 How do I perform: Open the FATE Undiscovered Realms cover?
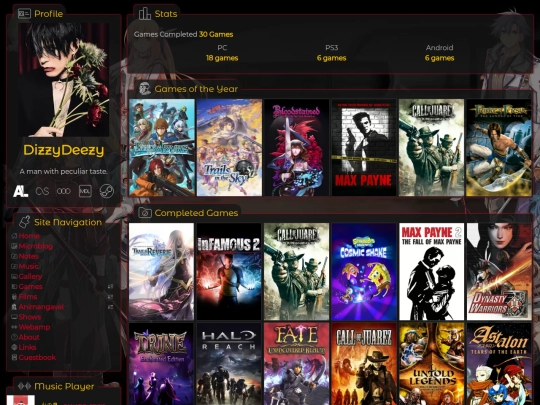(297, 364)
